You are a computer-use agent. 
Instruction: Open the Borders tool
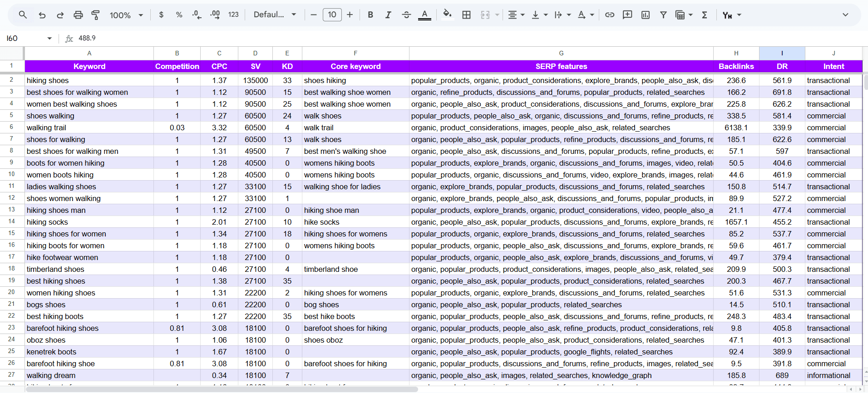pos(466,15)
